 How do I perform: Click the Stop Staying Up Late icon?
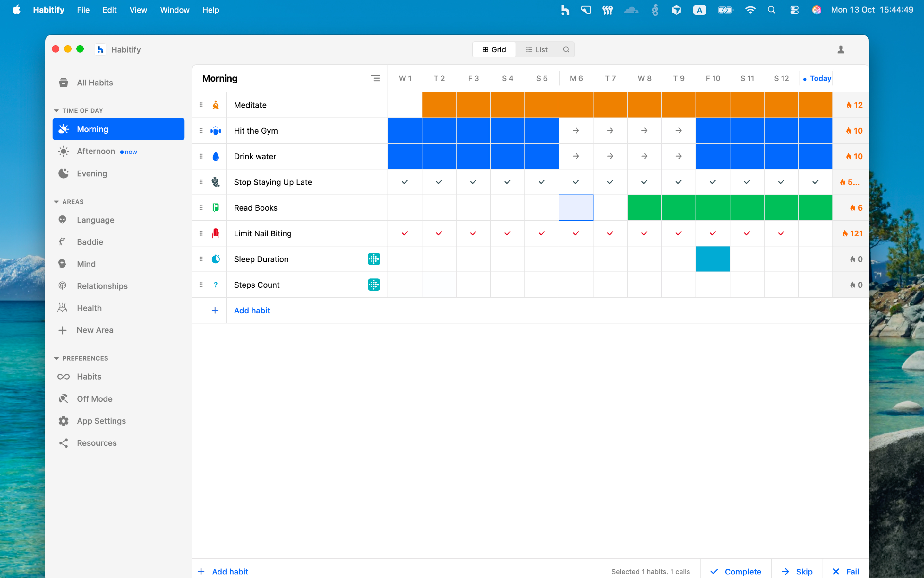(216, 182)
